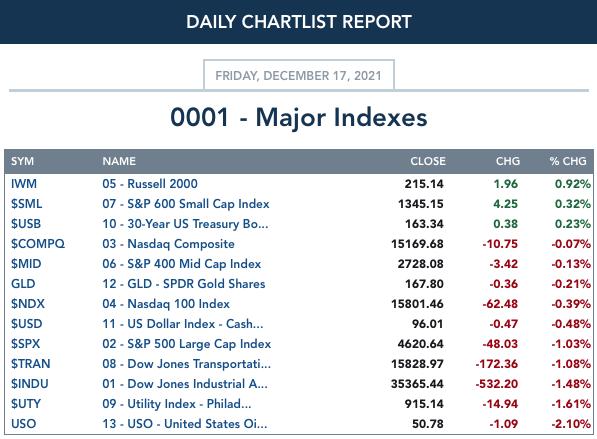Open the $SML symbol link
Image resolution: width=597 pixels, height=439 pixels.
pos(26,204)
